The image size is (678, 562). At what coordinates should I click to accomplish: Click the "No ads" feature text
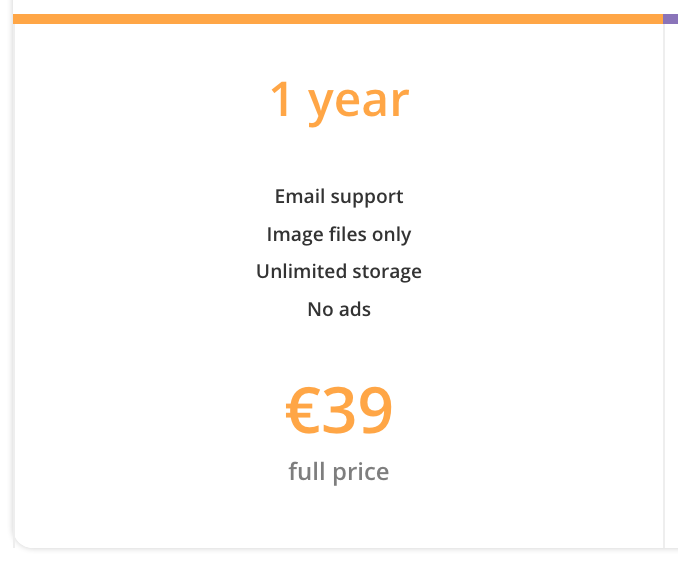[x=339, y=310]
